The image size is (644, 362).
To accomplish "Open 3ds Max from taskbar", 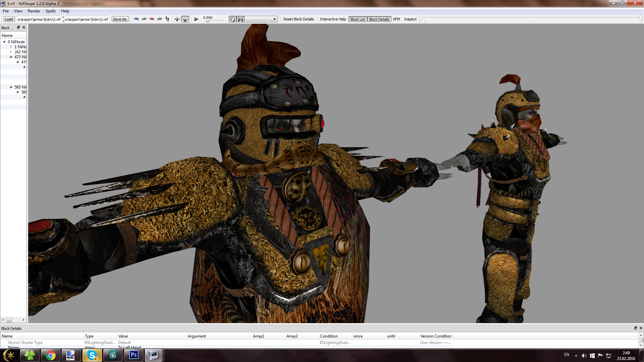I will [x=113, y=355].
